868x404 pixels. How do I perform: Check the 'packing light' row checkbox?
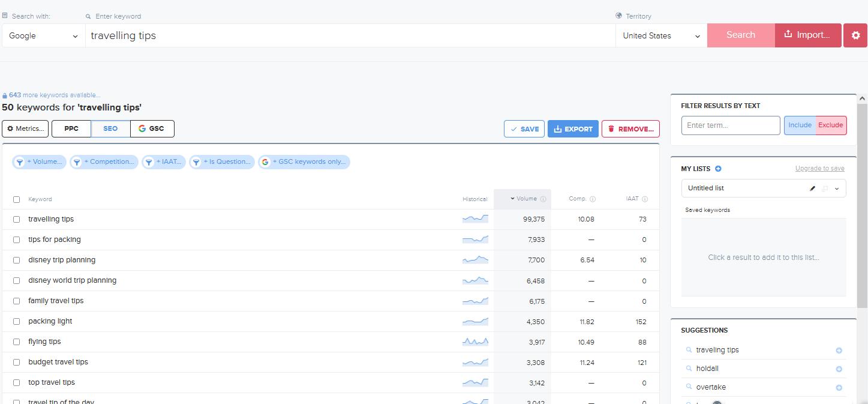[x=17, y=322]
